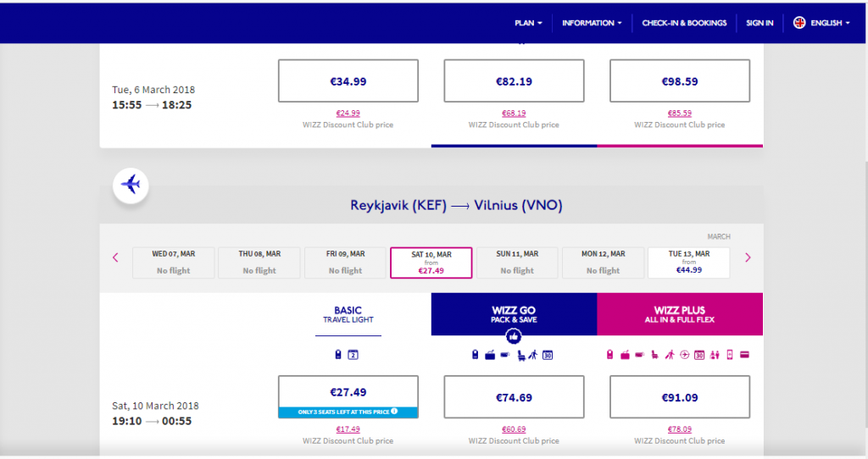This screenshot has width=868, height=459.
Task: Click the Basic fare small cabin bag icon
Action: [x=338, y=355]
